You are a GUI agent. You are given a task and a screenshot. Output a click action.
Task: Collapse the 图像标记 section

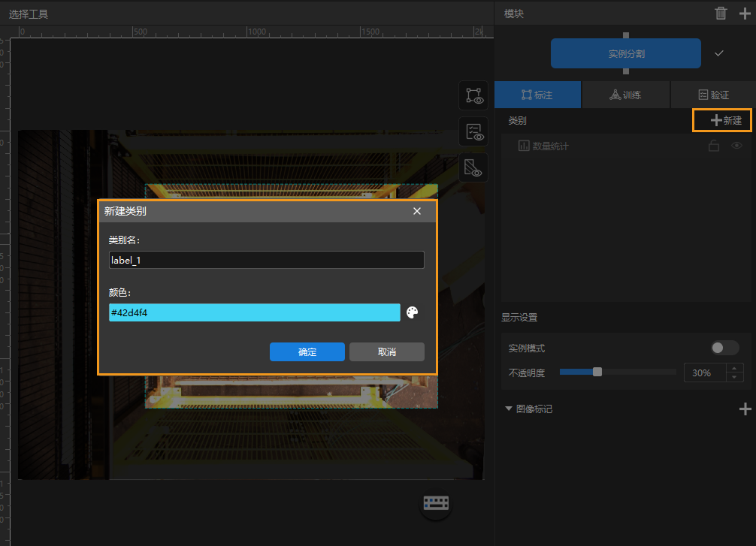[x=509, y=409]
